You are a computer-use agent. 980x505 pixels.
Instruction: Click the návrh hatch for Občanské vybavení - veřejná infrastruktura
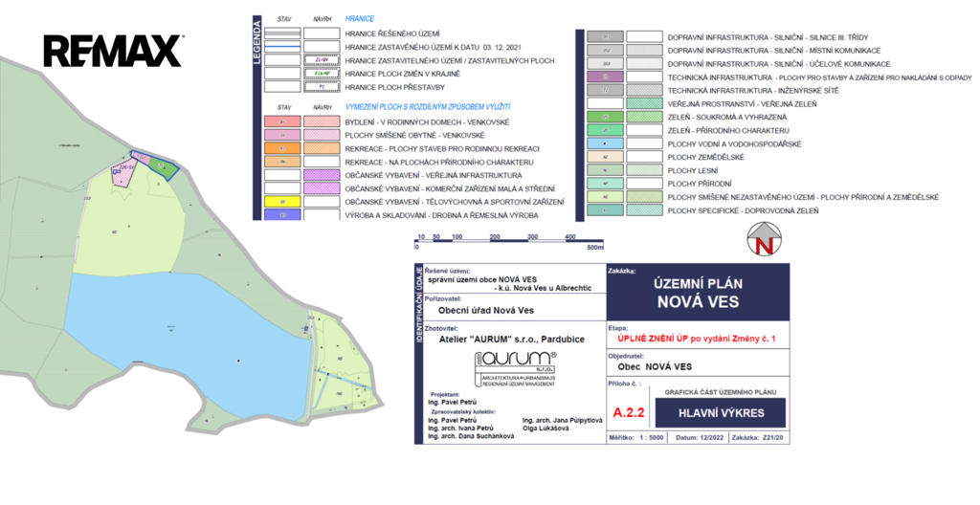coord(322,176)
